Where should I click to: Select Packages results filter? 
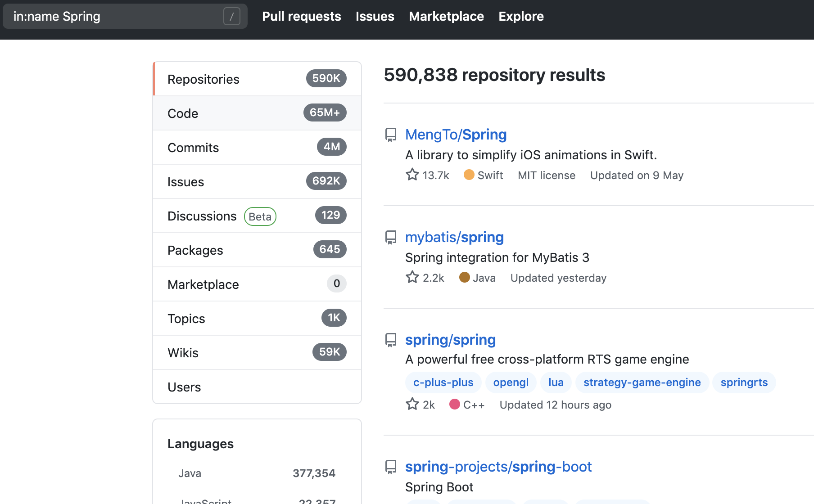click(257, 250)
